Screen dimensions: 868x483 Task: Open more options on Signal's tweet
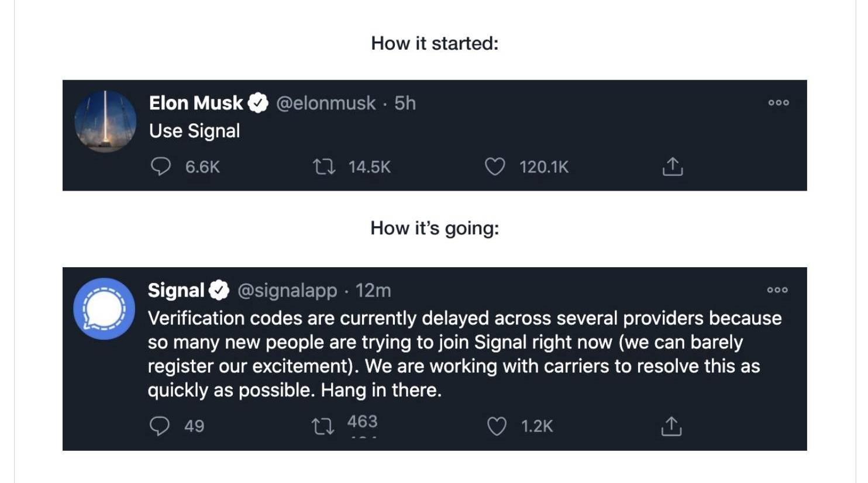click(x=777, y=290)
